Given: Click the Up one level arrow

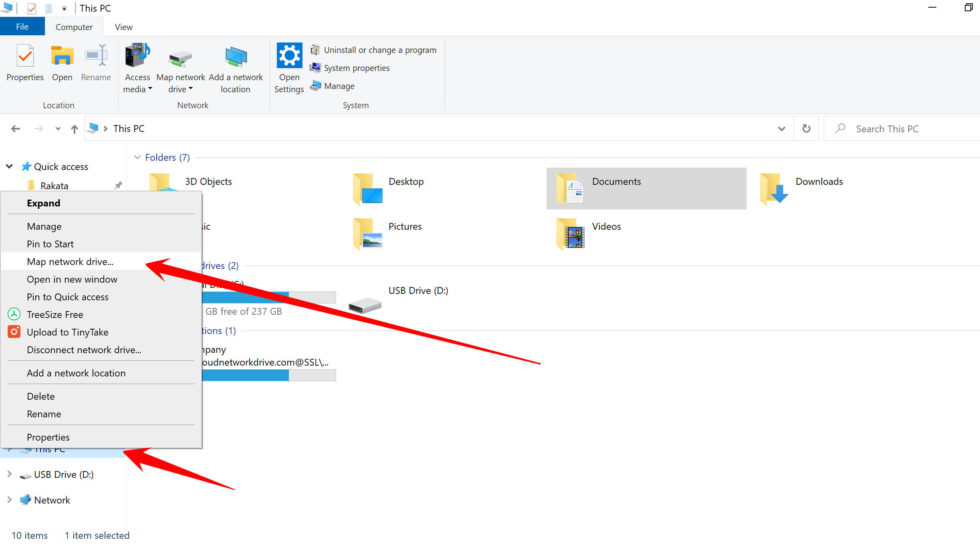Looking at the screenshot, I should 74,129.
